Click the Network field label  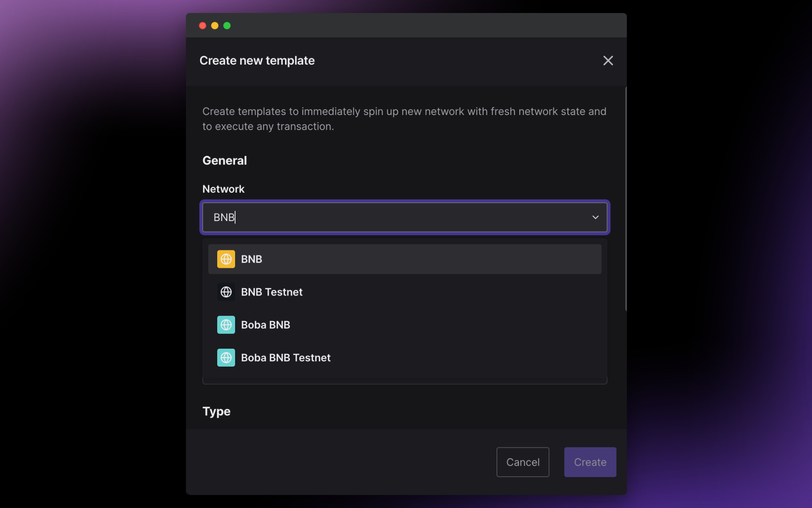pos(223,189)
